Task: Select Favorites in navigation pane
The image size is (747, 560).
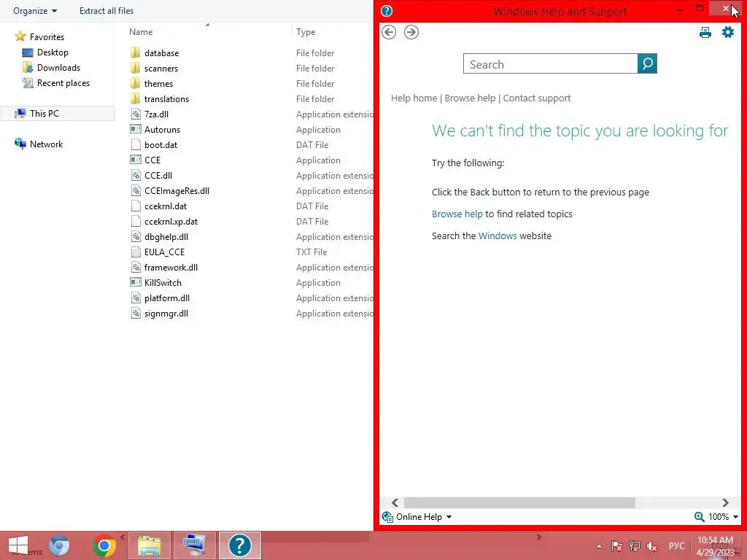Action: (x=47, y=36)
